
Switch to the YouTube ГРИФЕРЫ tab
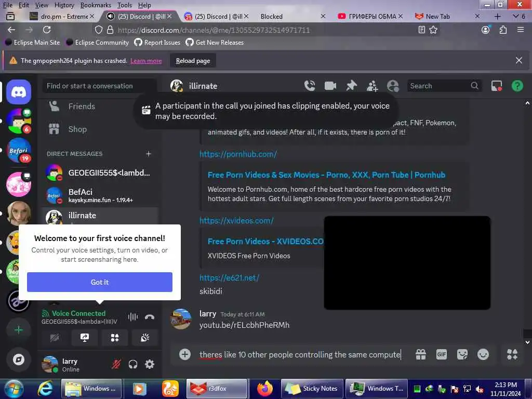click(x=370, y=16)
